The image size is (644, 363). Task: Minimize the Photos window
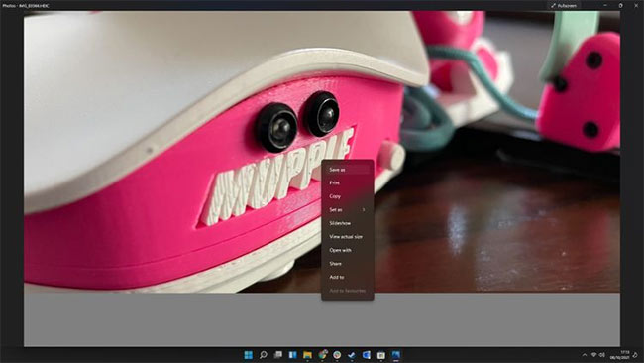(x=605, y=5)
